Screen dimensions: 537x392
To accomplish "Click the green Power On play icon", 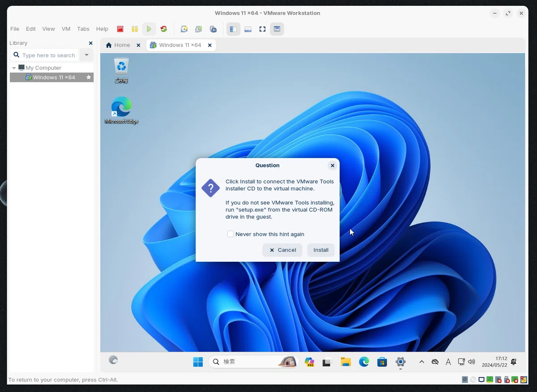I will (x=149, y=29).
